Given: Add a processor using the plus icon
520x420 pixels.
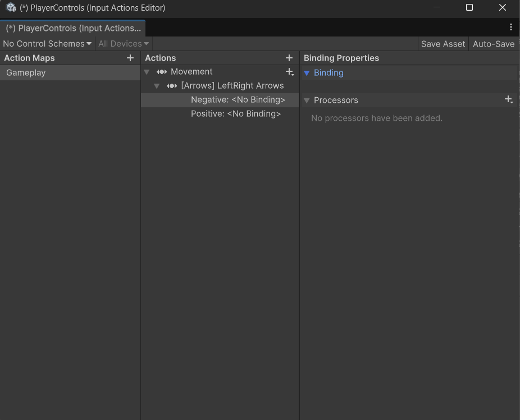Looking at the screenshot, I should tap(508, 100).
